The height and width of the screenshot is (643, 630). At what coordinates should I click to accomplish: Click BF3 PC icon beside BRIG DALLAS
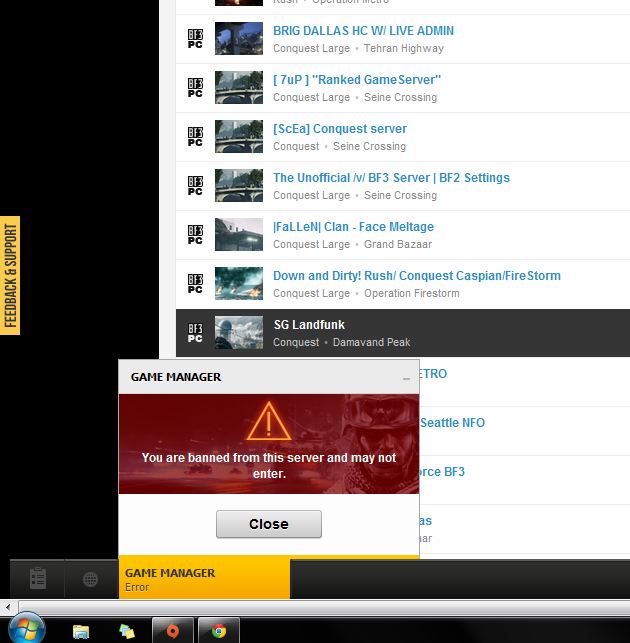195,39
